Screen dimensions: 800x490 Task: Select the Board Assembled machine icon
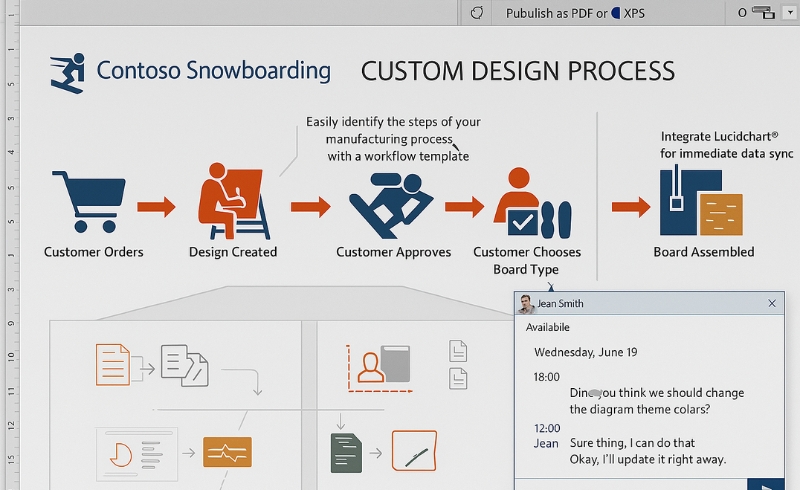pyautogui.click(x=701, y=200)
